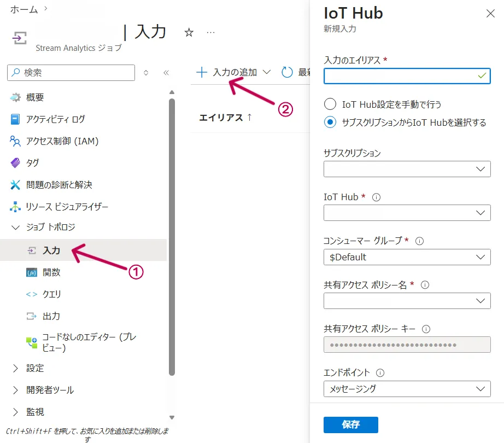This screenshot has width=504, height=443.
Task: Click the sidebar 検索 search box
Action: click(71, 73)
